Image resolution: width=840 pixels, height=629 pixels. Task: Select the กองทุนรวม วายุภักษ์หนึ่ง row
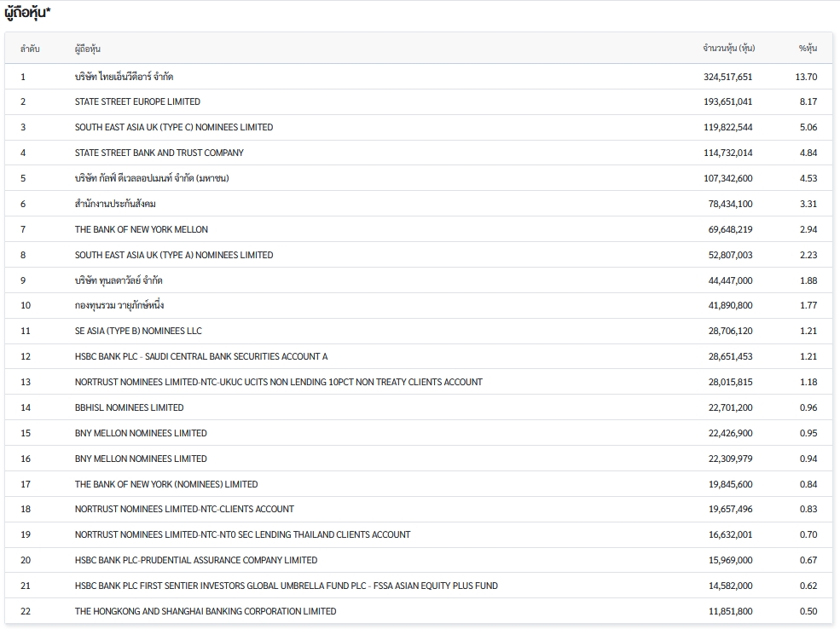click(x=119, y=305)
